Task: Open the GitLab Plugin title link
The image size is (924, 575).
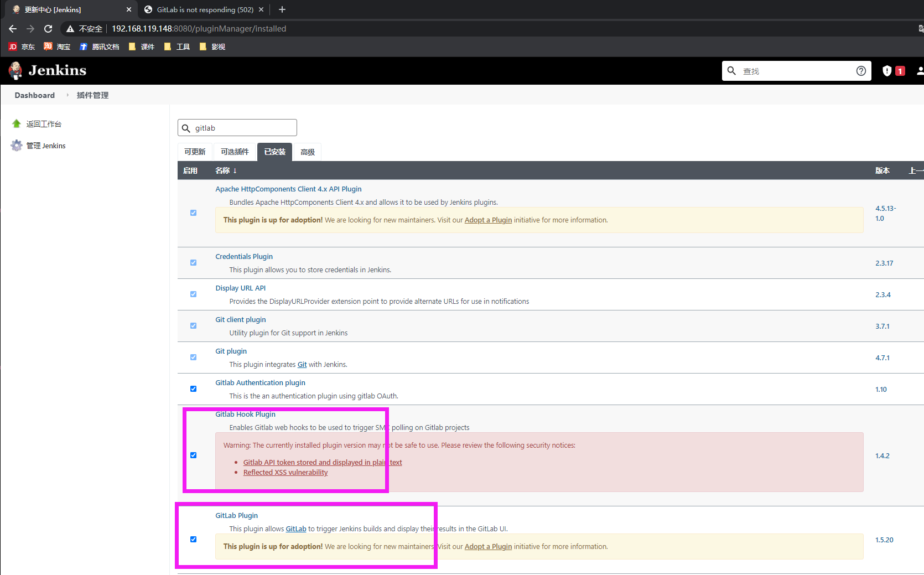Action: click(236, 516)
